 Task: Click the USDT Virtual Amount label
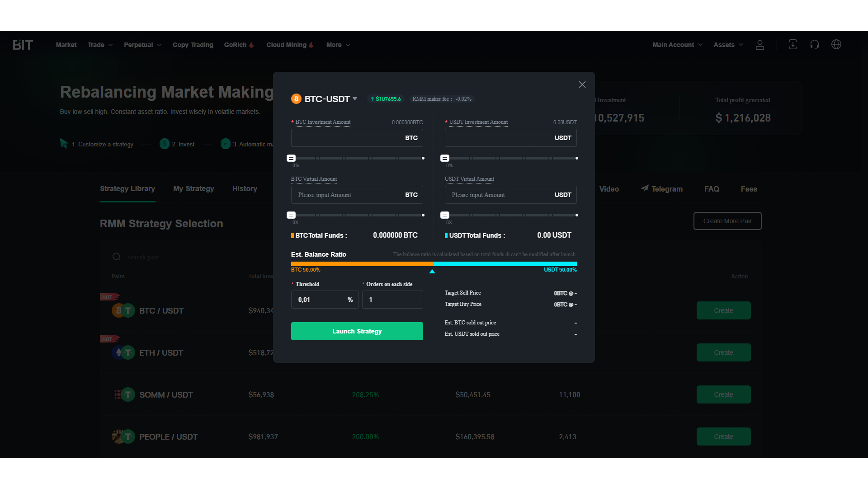click(469, 179)
